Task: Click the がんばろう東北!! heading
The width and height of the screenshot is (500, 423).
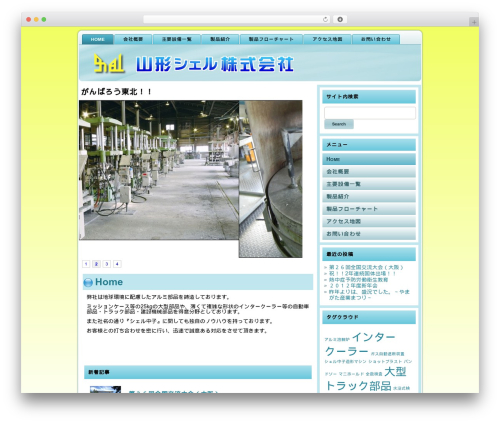Action: [116, 92]
